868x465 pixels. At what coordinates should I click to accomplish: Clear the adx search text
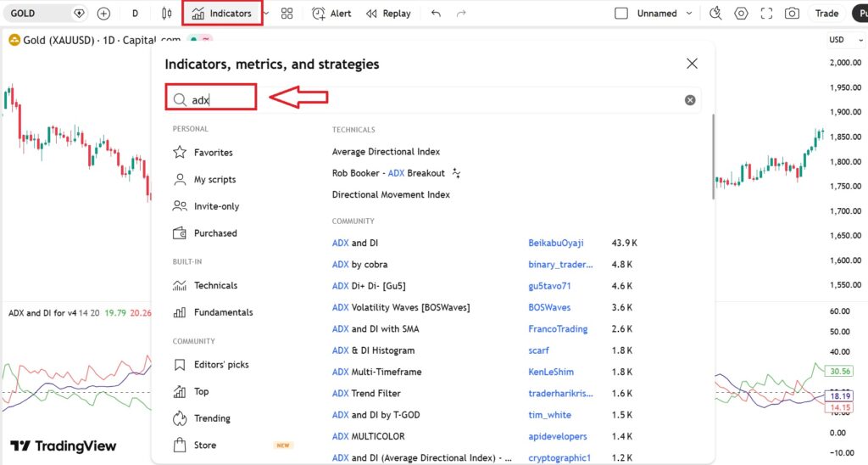pyautogui.click(x=690, y=100)
